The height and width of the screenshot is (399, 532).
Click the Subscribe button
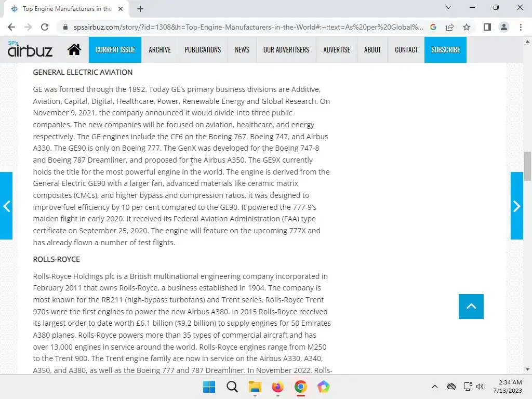pyautogui.click(x=445, y=50)
